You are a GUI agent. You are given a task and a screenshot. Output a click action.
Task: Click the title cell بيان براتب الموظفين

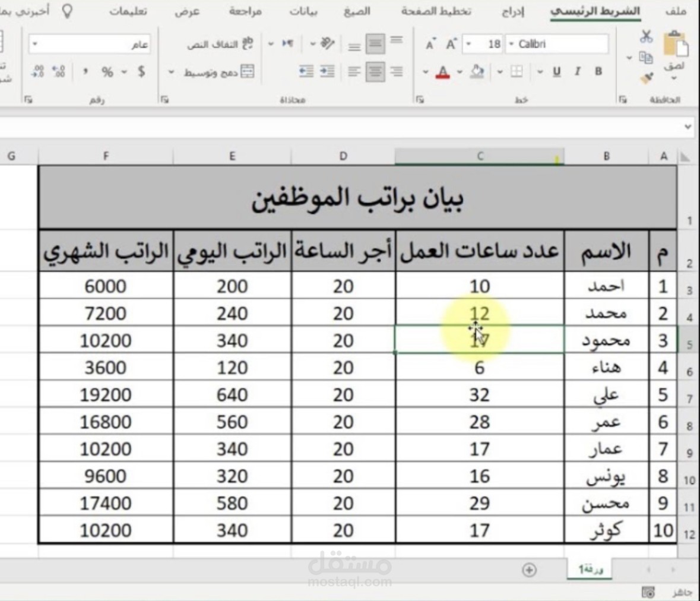pos(357,198)
